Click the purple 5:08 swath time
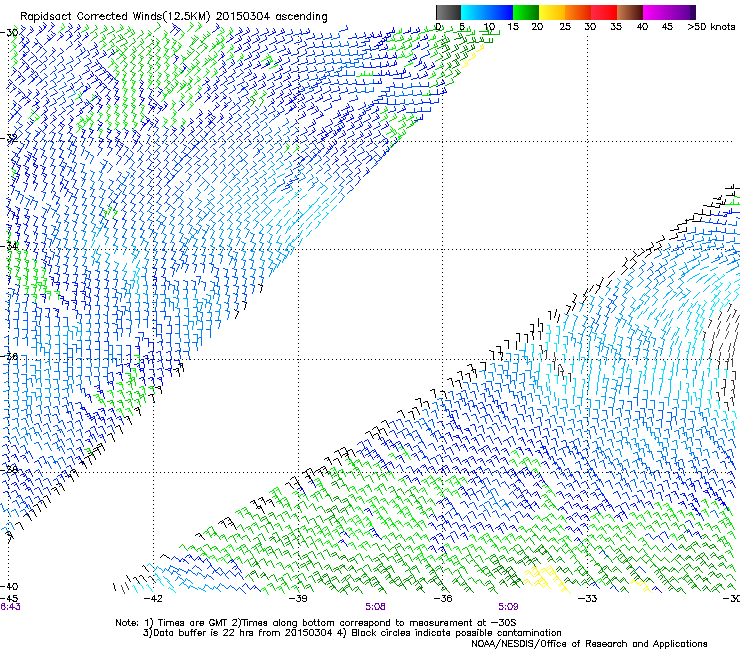 [x=375, y=607]
